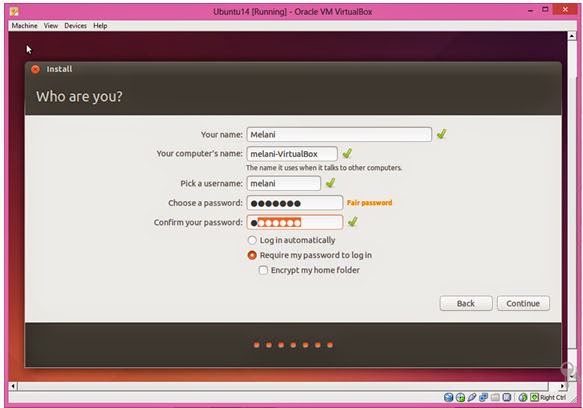Open the Devices menu
Screen dimensions: 583x408
75,26
